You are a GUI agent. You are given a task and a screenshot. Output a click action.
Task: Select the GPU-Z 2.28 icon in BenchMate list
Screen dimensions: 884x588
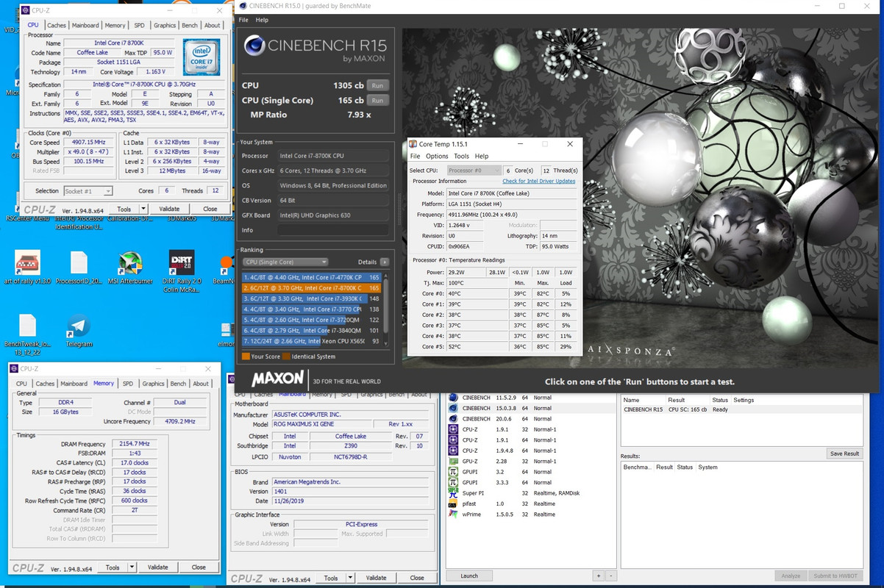[x=453, y=462]
